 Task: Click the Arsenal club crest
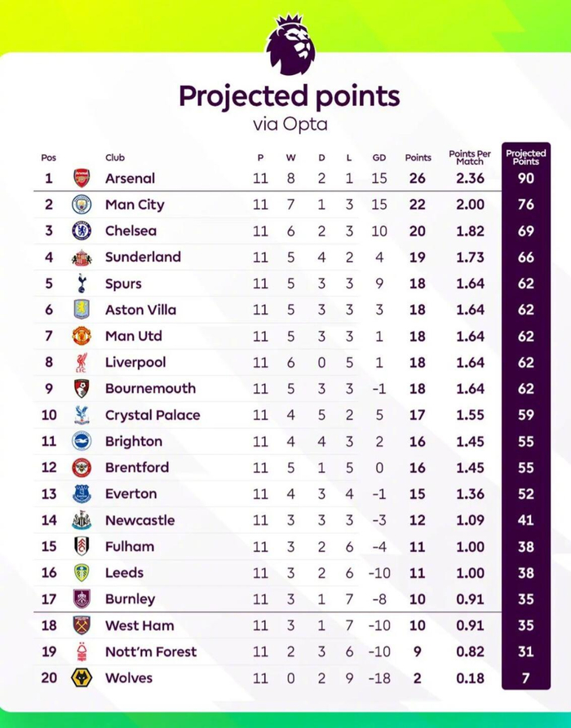[82, 178]
